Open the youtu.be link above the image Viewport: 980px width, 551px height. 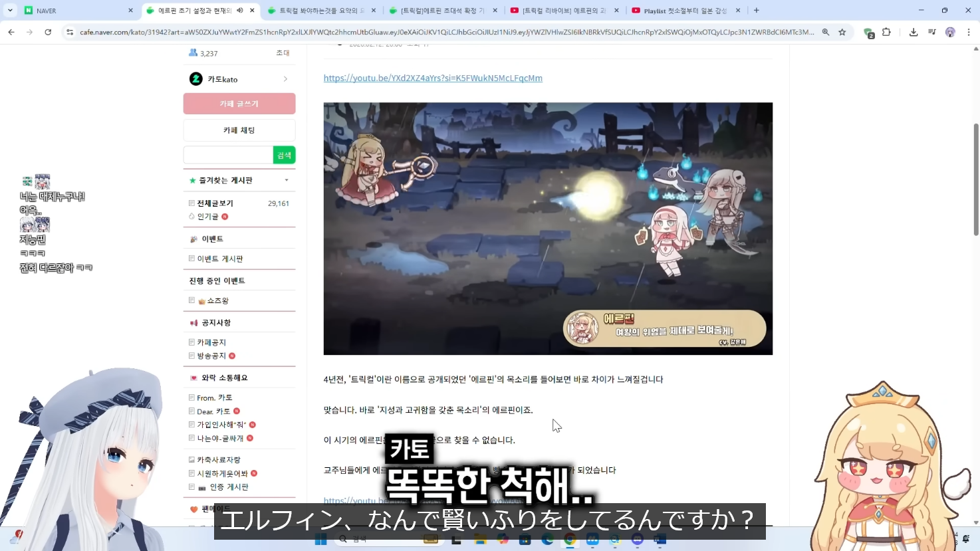(433, 78)
